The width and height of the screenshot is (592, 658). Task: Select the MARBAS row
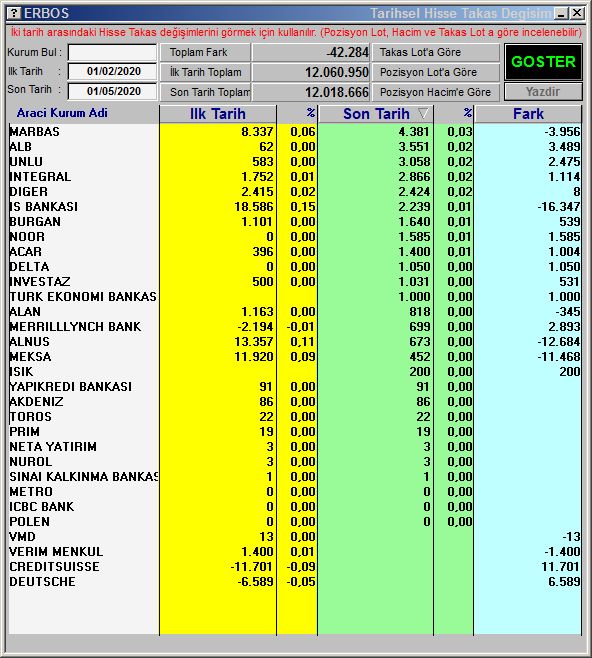pyautogui.click(x=295, y=132)
